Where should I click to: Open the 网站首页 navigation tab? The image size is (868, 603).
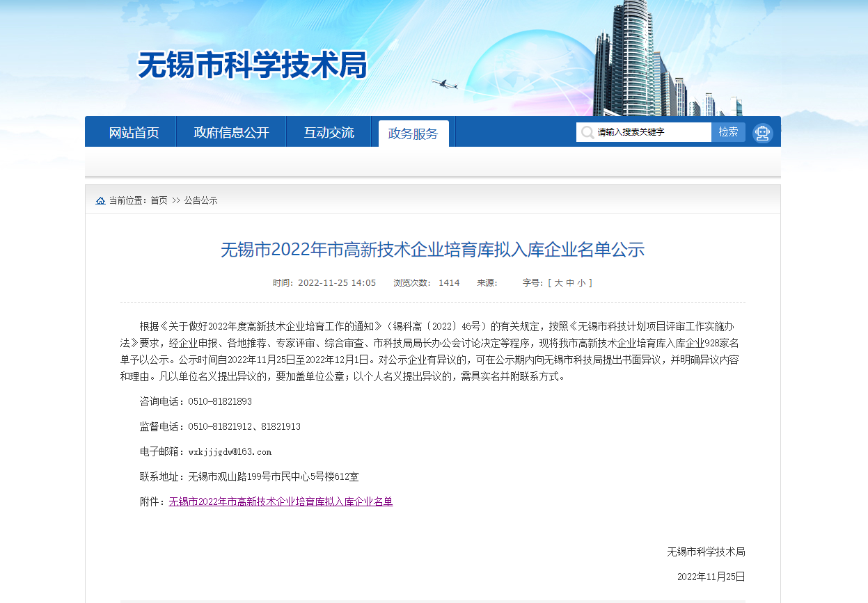(x=134, y=133)
